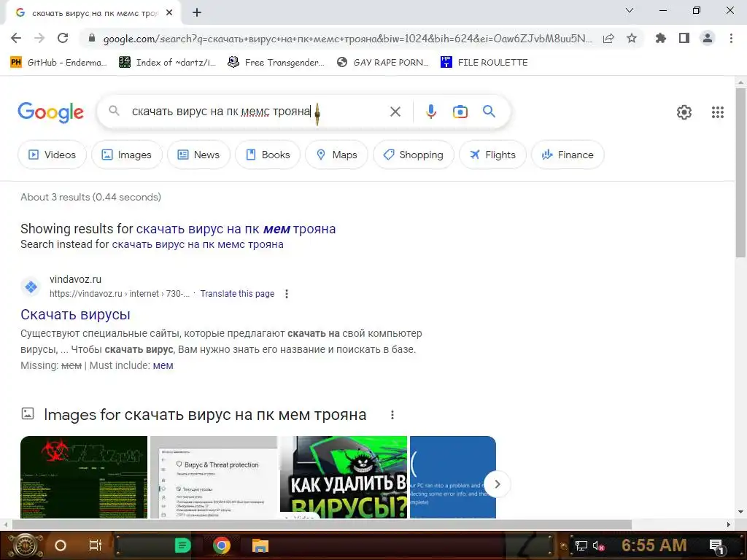Switch to the Images results tab

(x=127, y=155)
